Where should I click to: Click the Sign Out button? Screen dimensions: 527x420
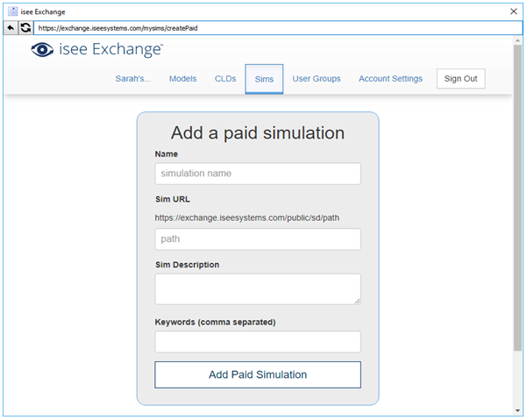click(x=460, y=79)
